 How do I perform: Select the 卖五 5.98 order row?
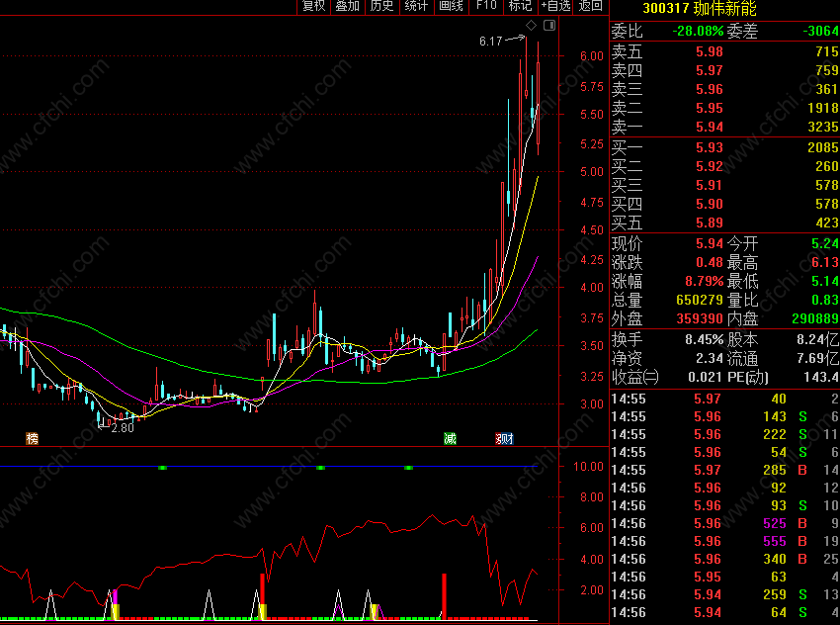[724, 52]
